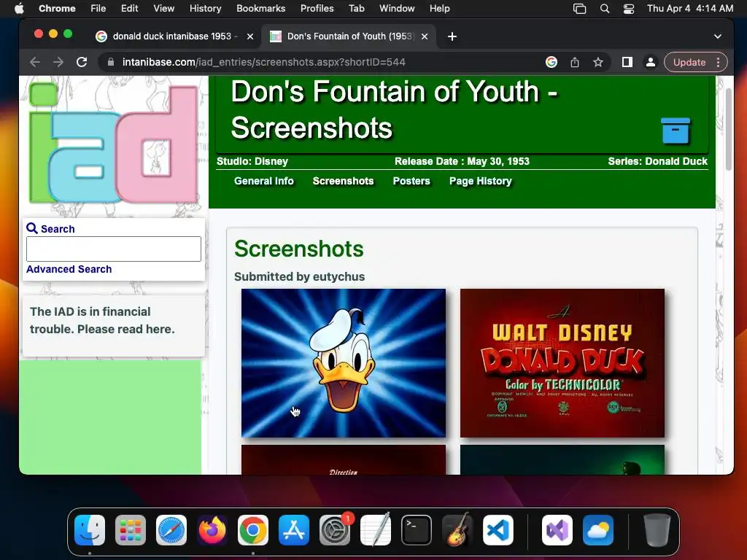Screen dimensions: 747x560
Task: Click the Studio: Disney text
Action: pyautogui.click(x=252, y=161)
